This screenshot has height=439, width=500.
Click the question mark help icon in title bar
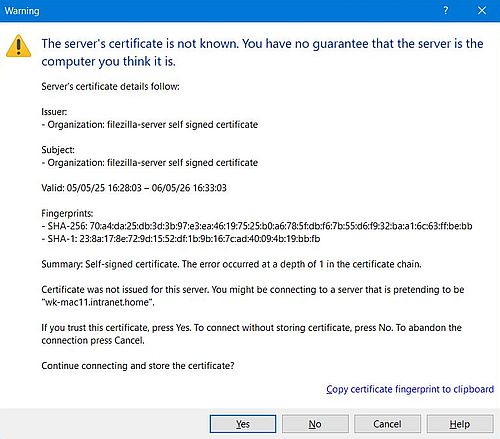[446, 10]
